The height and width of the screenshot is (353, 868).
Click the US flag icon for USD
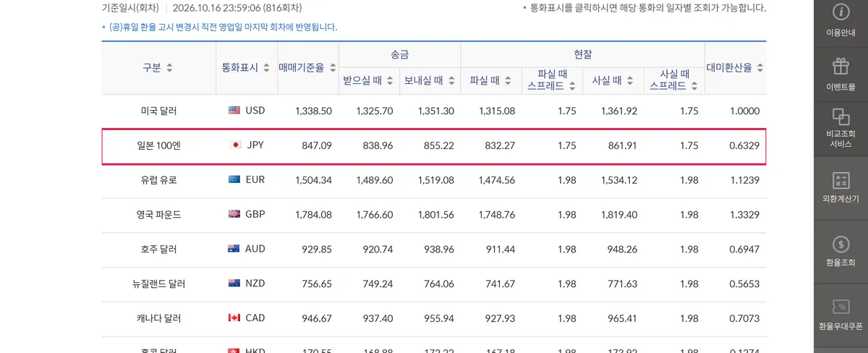point(234,111)
